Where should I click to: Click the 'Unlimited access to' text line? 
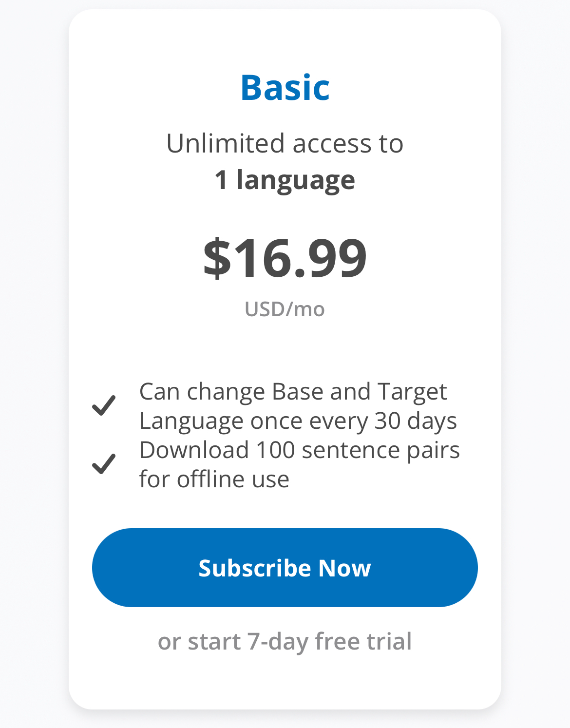(285, 143)
